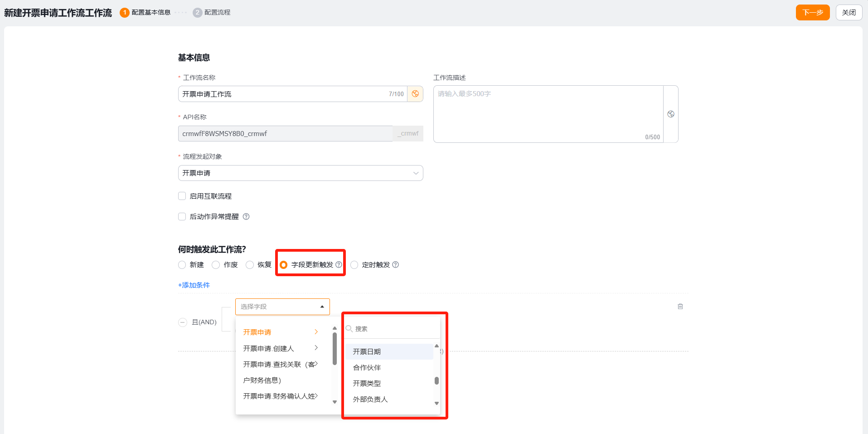Click the minus icon beside 且(AND)
The image size is (868, 434).
pyautogui.click(x=183, y=322)
